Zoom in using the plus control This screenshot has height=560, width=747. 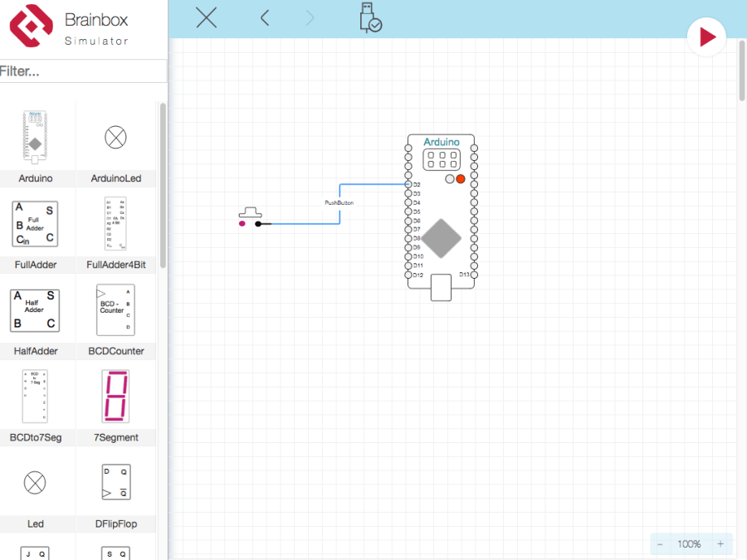[720, 544]
